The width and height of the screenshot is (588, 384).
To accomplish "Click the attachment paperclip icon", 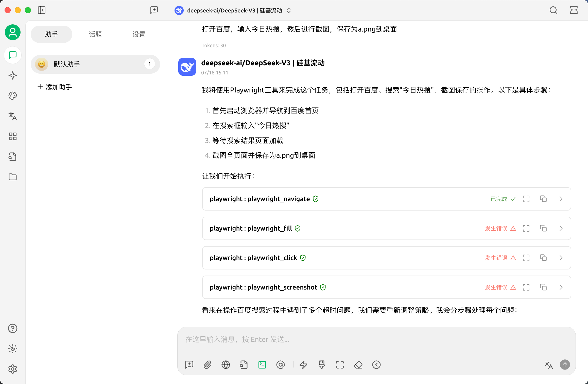I will point(207,365).
